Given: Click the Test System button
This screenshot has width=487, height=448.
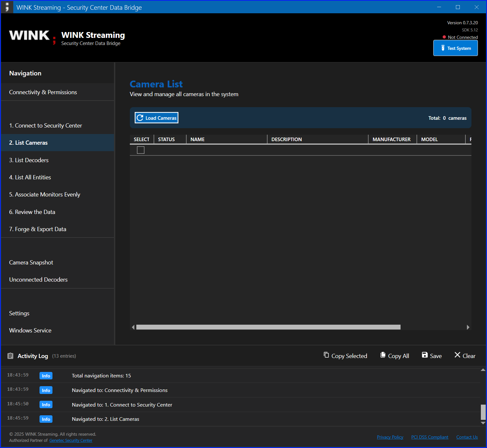Looking at the screenshot, I should (455, 48).
